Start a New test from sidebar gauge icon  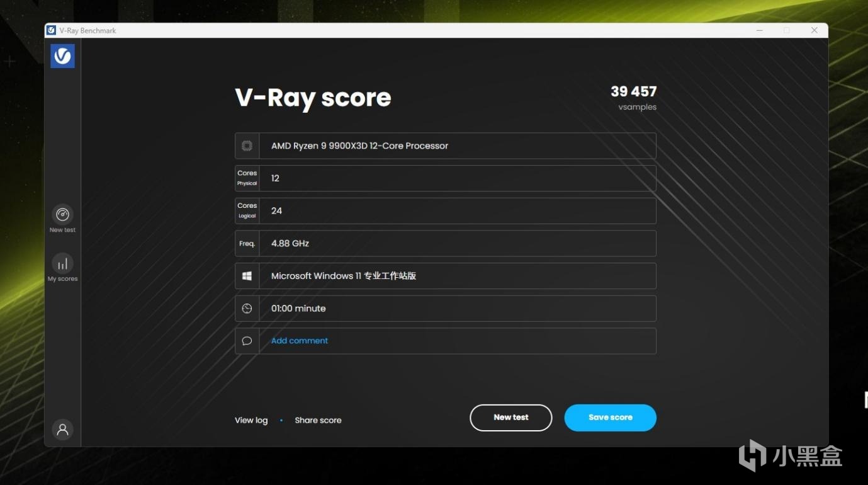click(62, 215)
